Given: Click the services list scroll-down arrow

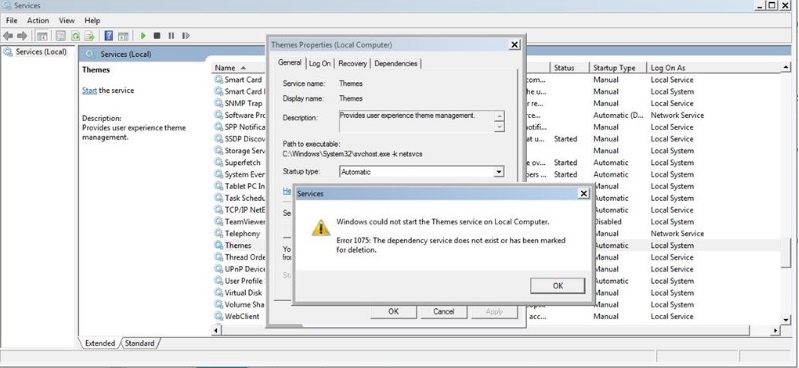Looking at the screenshot, I should point(786,320).
